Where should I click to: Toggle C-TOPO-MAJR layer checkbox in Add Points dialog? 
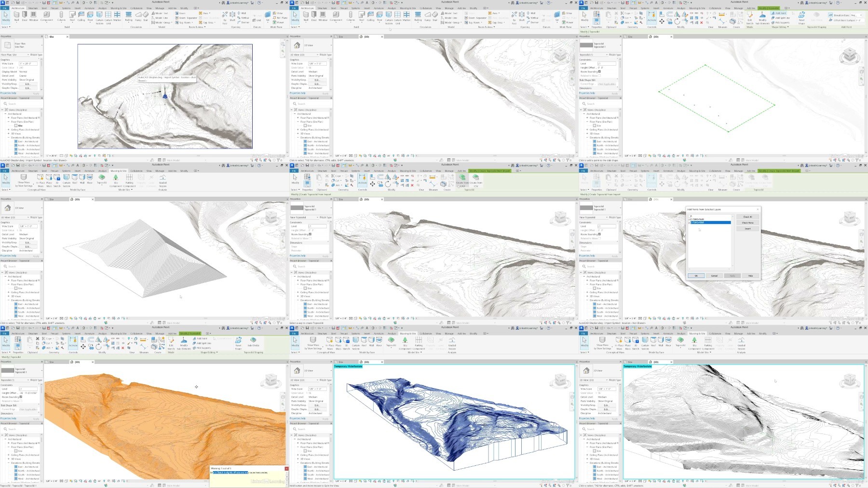tap(690, 219)
